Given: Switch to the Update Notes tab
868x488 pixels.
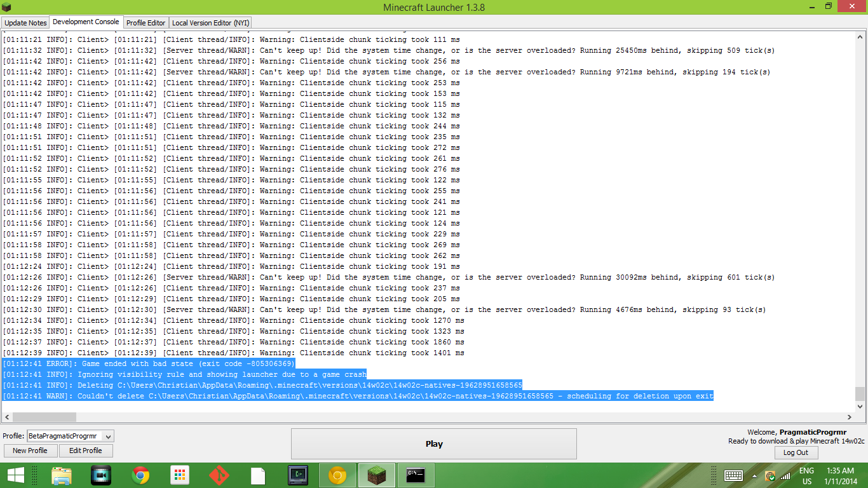Looking at the screenshot, I should coord(25,23).
